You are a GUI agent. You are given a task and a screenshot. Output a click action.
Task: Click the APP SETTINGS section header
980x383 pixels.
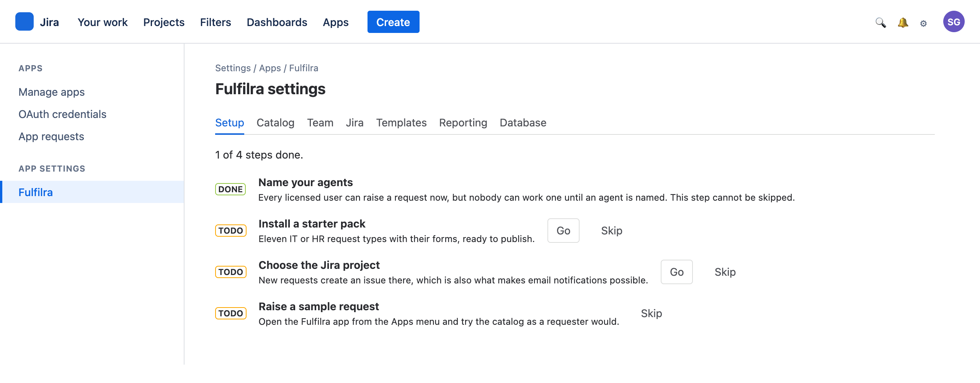click(52, 169)
